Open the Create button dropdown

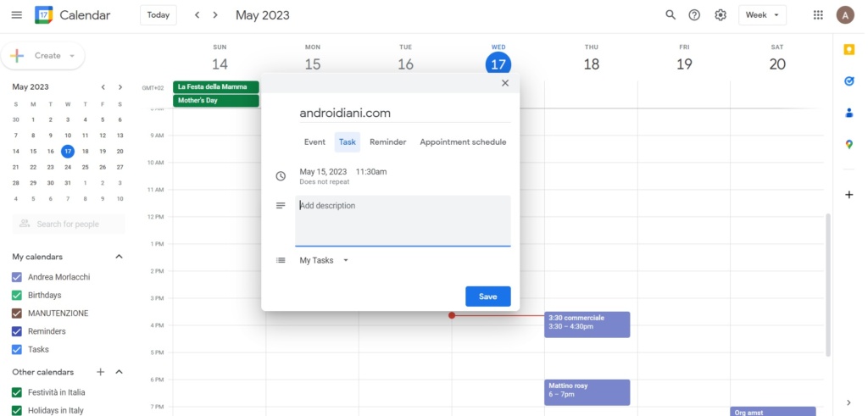point(72,56)
